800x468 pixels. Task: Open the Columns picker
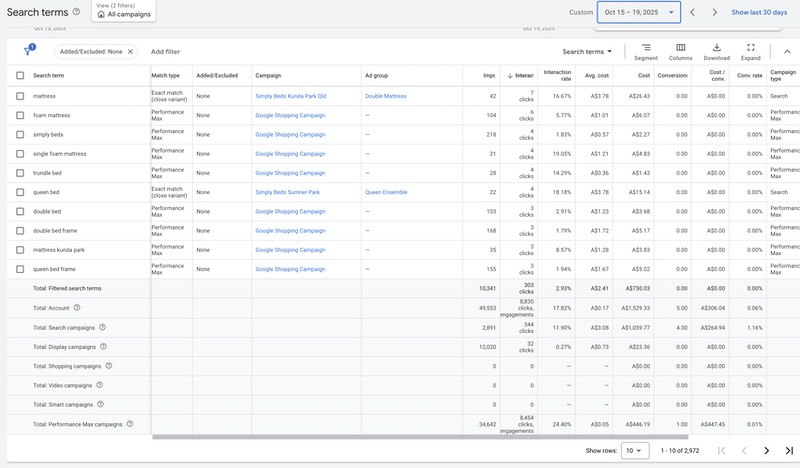tap(681, 52)
